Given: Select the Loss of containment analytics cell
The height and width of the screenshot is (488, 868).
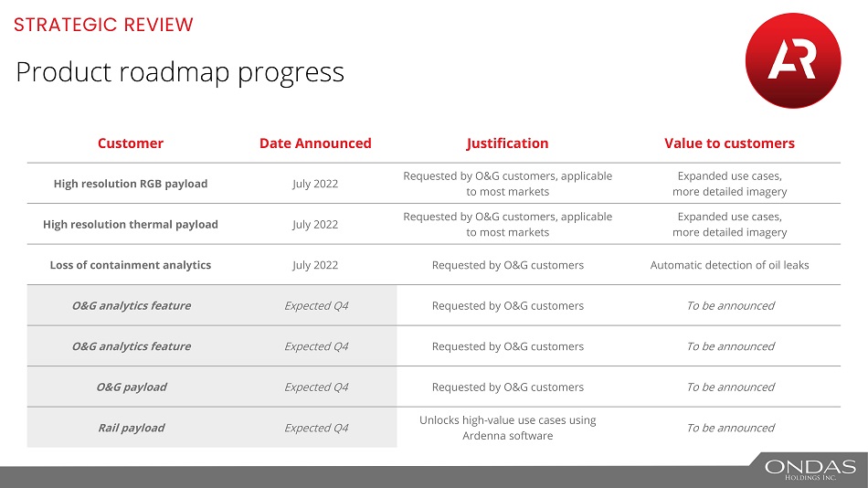Looking at the screenshot, I should [131, 265].
